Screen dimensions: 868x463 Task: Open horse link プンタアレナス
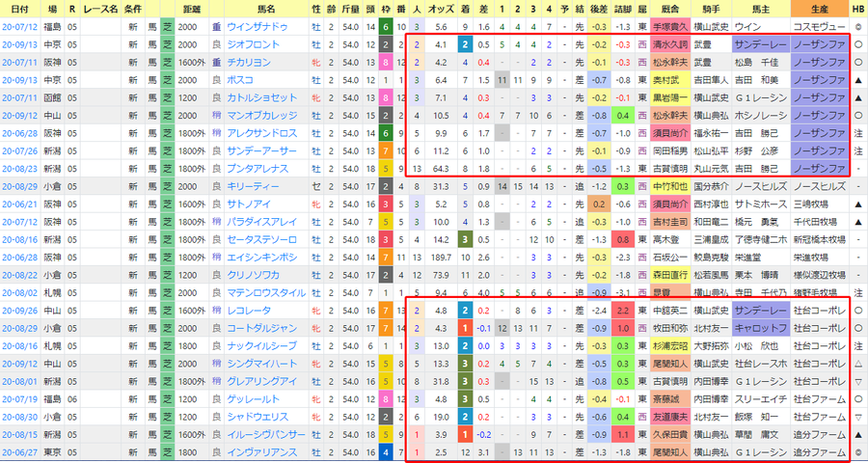[258, 169]
